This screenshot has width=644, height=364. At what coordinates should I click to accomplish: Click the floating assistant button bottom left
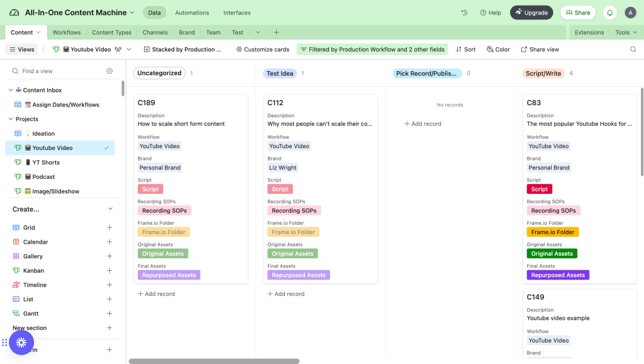21,343
